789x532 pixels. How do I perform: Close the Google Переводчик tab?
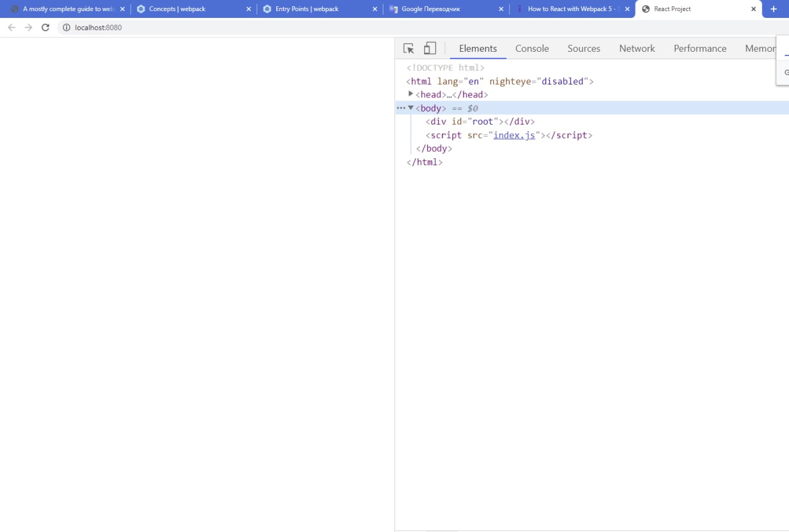pos(501,9)
